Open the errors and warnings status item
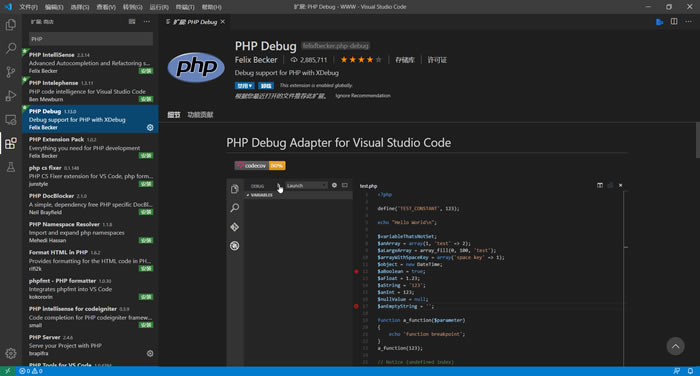This screenshot has width=700, height=376. point(31,371)
